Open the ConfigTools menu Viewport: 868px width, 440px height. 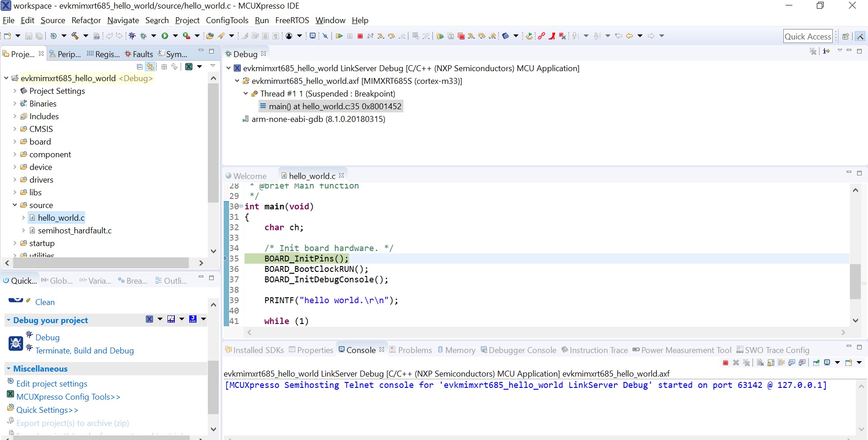227,20
